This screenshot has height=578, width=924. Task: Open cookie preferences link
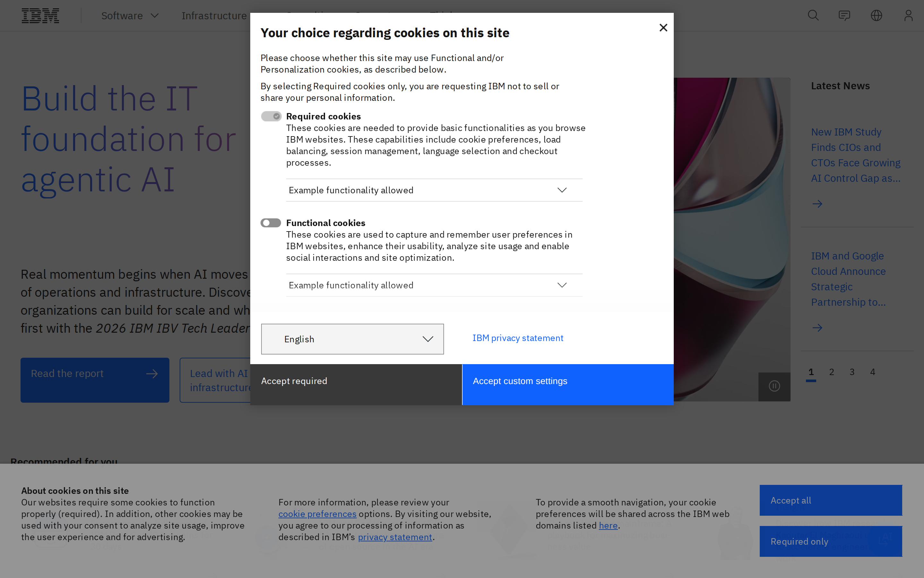tap(317, 514)
